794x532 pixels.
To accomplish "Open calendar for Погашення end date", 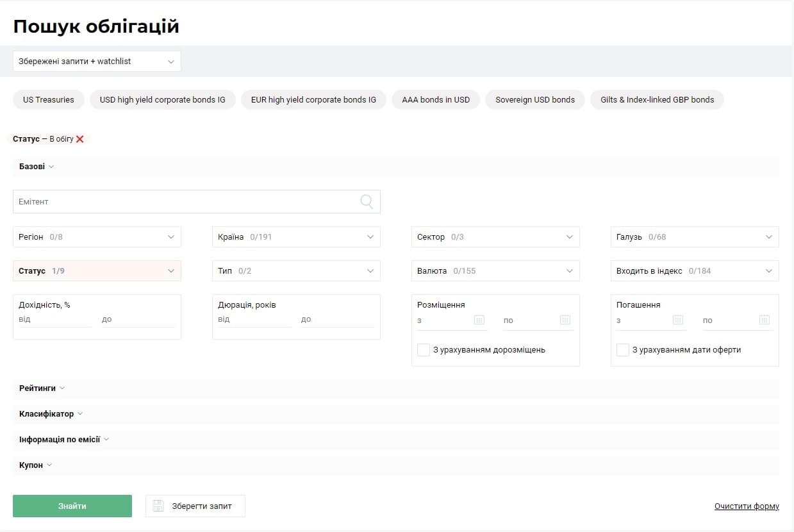I will pos(764,320).
